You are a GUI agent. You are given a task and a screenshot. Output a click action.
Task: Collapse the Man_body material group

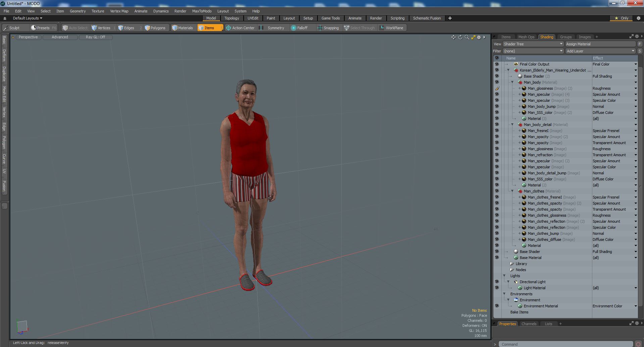(x=512, y=82)
